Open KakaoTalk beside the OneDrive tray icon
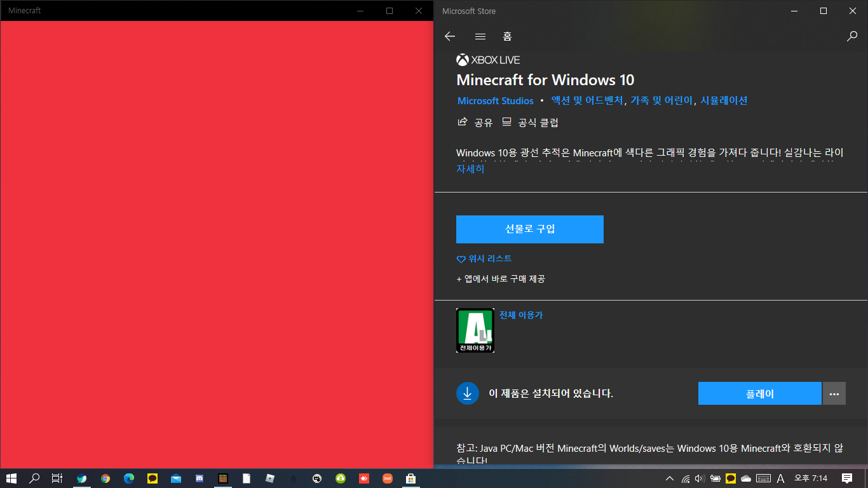Viewport: 868px width, 488px height. (731, 478)
